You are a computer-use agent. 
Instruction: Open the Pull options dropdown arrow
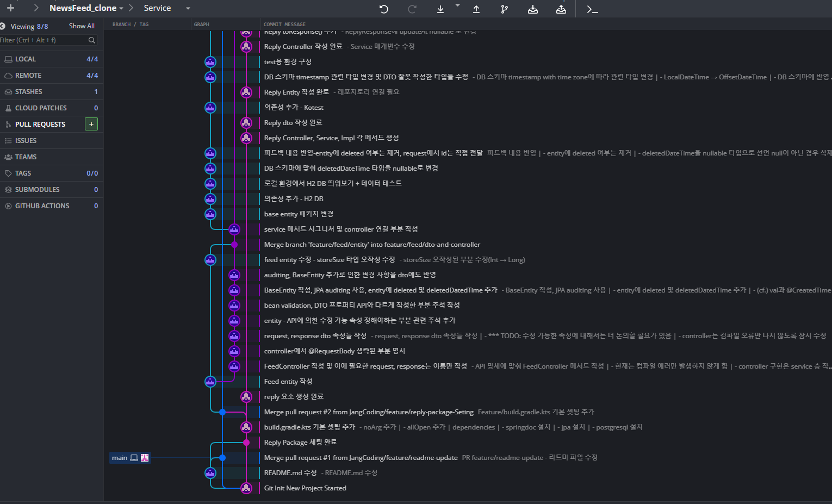tap(457, 5)
